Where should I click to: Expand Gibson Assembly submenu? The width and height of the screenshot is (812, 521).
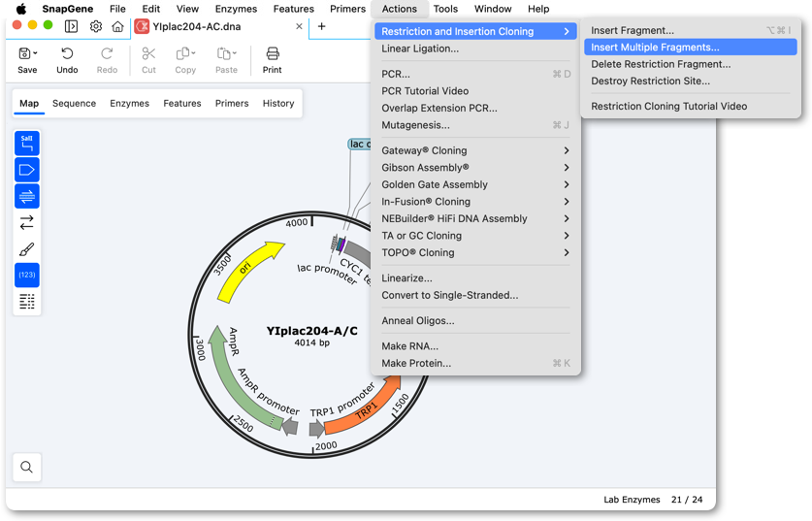475,168
